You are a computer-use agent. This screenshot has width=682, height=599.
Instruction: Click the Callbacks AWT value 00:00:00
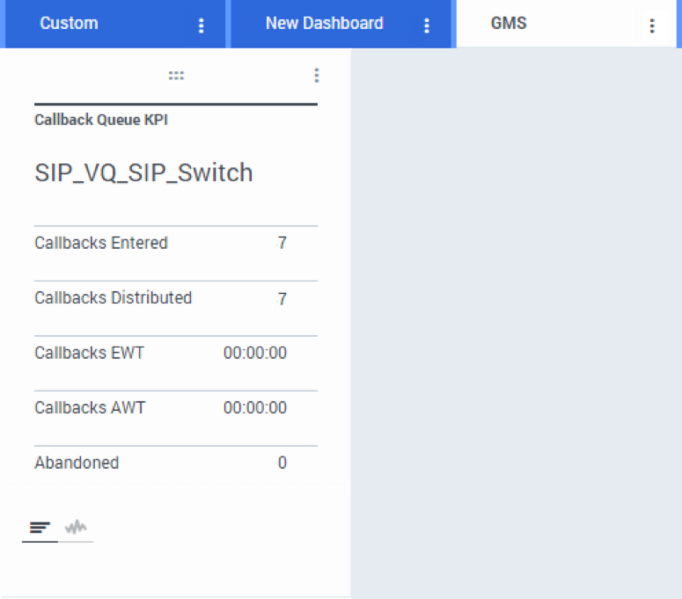pyautogui.click(x=255, y=408)
